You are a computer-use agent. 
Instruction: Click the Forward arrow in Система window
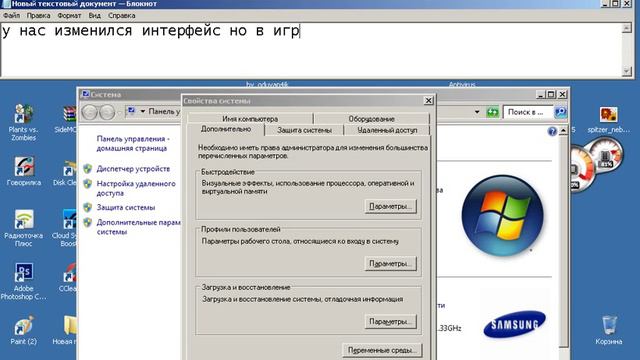107,112
